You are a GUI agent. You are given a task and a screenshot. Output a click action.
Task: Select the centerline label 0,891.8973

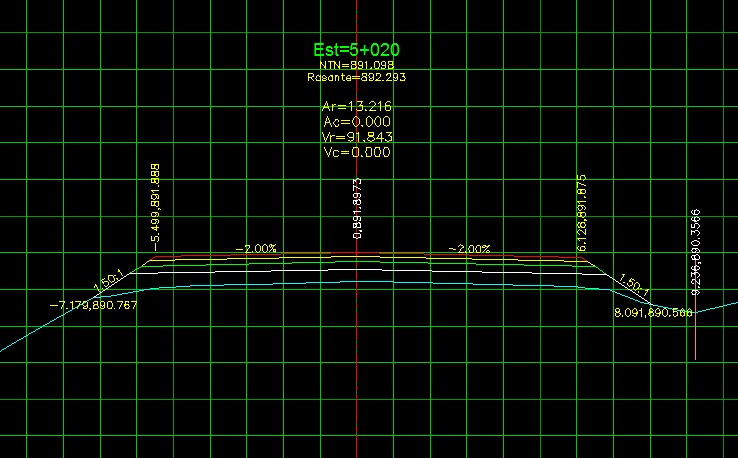coord(358,209)
